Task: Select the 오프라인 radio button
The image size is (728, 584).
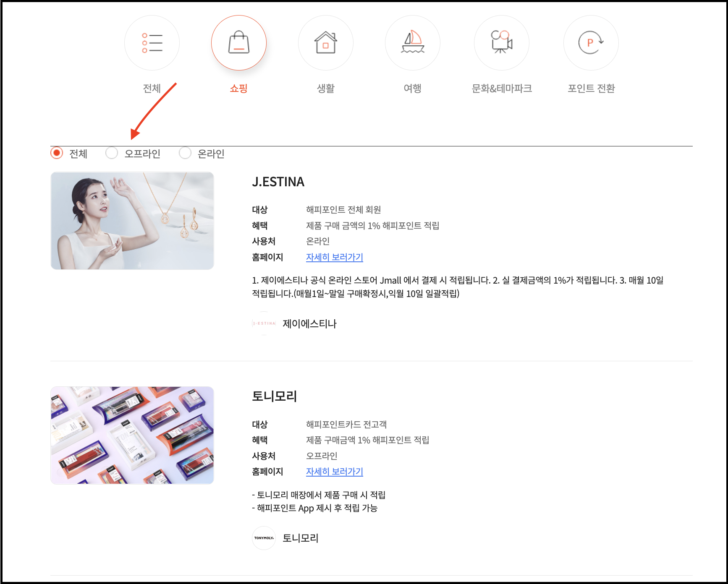Action: [112, 153]
